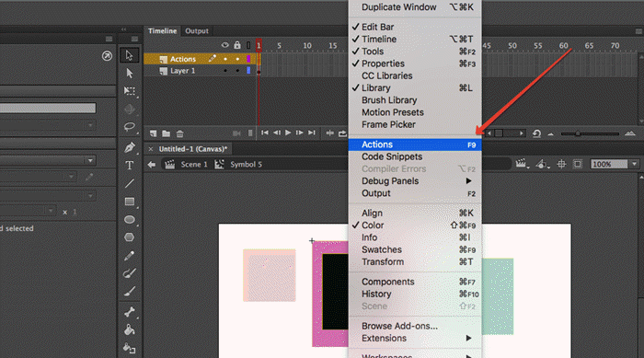Go back to Scene 1 breadcrumb
Image resolution: width=644 pixels, height=358 pixels.
click(x=194, y=165)
